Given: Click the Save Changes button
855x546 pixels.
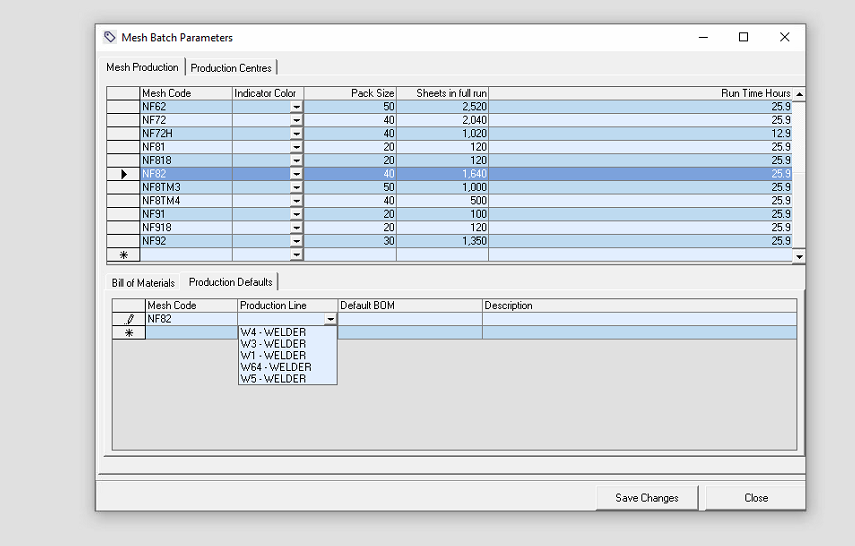Looking at the screenshot, I should [x=647, y=498].
